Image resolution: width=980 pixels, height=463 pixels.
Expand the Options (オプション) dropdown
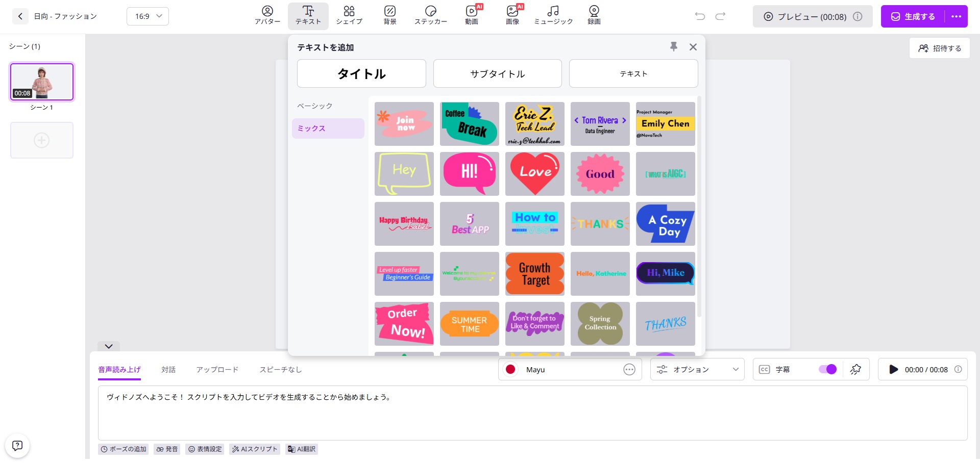[697, 369]
